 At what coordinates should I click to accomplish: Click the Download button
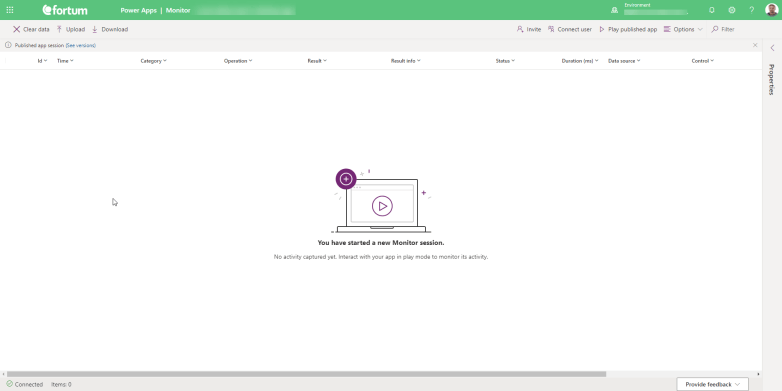coord(110,29)
